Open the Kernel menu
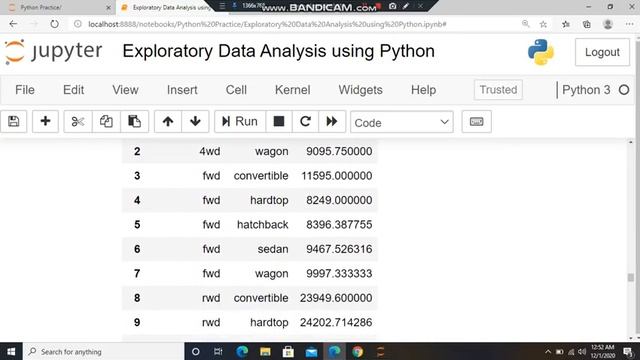640x360 pixels. [x=293, y=90]
